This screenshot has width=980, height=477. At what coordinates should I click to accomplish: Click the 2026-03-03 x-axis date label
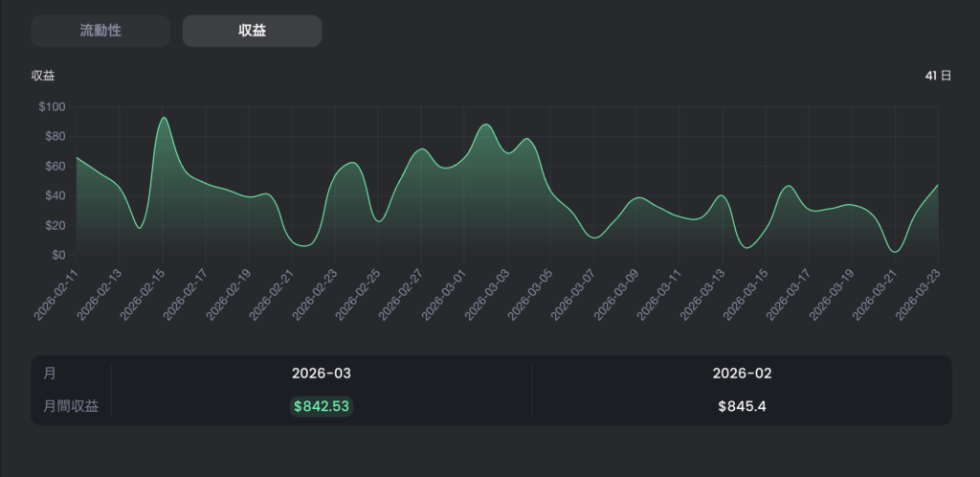pyautogui.click(x=485, y=293)
